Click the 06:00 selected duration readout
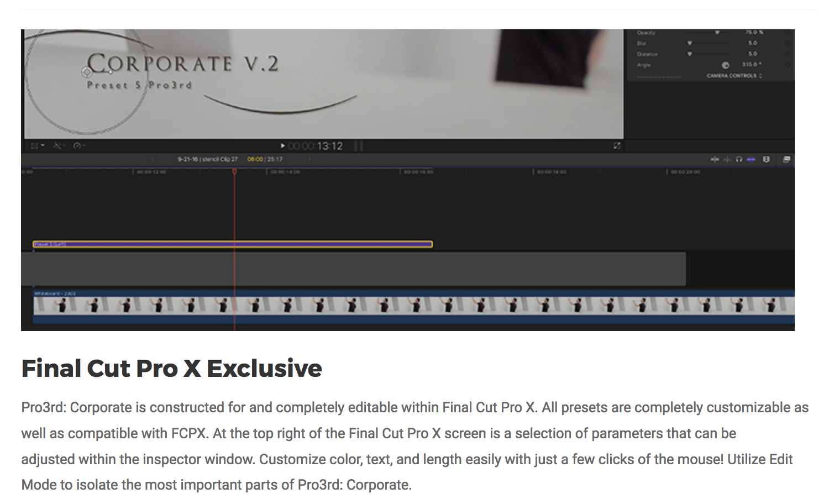 point(255,159)
